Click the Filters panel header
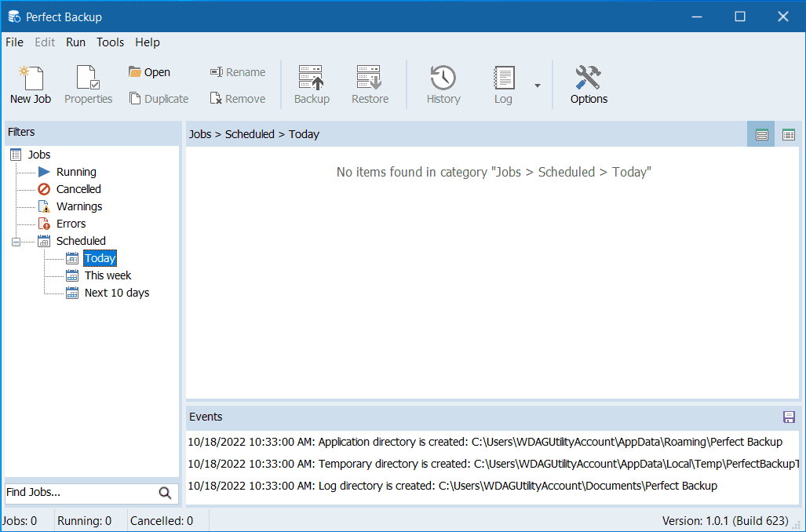This screenshot has height=532, width=806. pyautogui.click(x=93, y=132)
